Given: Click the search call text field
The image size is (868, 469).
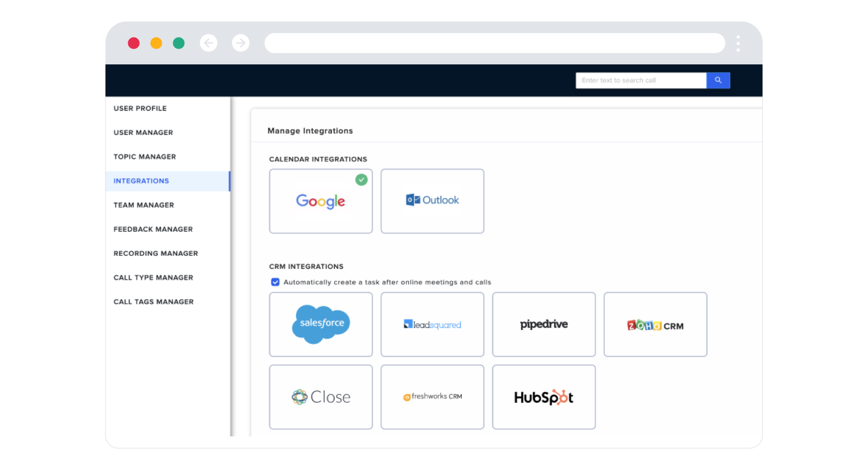Looking at the screenshot, I should pyautogui.click(x=641, y=80).
